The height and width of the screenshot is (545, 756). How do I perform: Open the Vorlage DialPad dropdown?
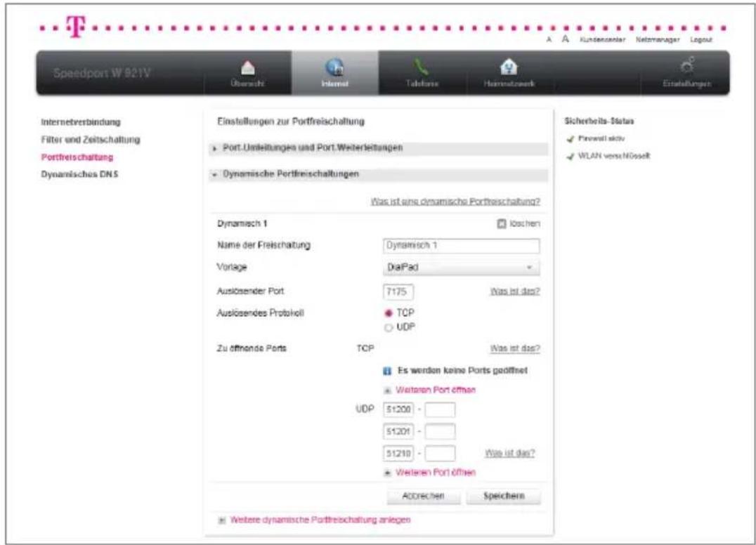pyautogui.click(x=462, y=268)
